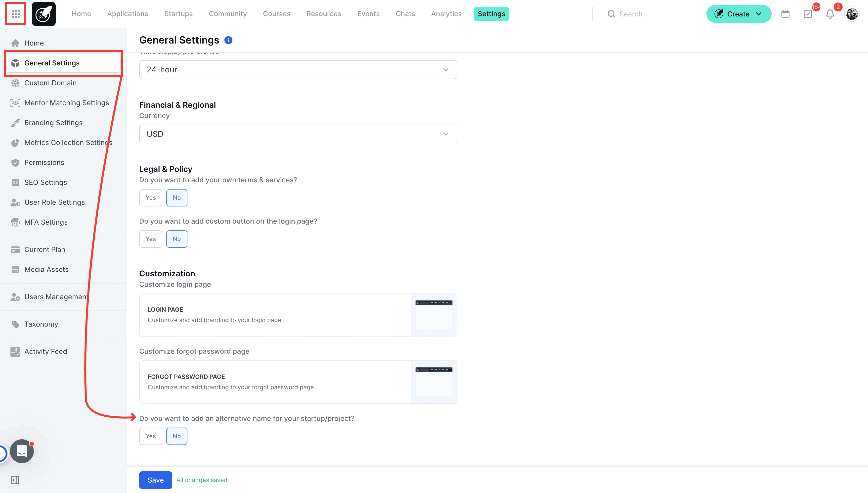This screenshot has height=493, width=868.
Task: Open the tasks checklist icon
Action: coord(808,14)
